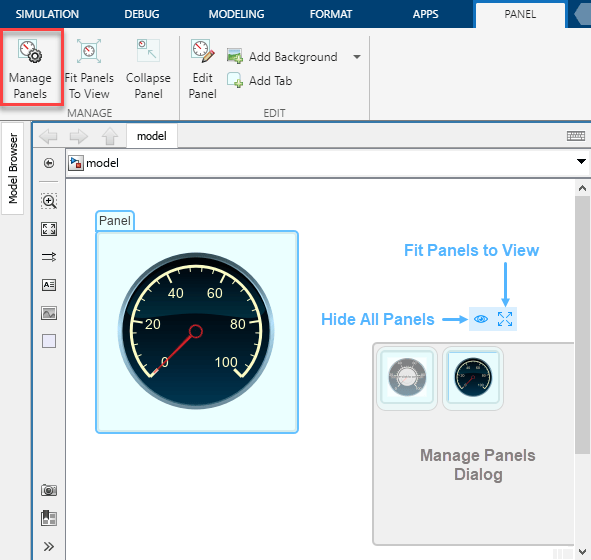The image size is (591, 560).
Task: Navigate back with the left arrow
Action: click(x=48, y=136)
